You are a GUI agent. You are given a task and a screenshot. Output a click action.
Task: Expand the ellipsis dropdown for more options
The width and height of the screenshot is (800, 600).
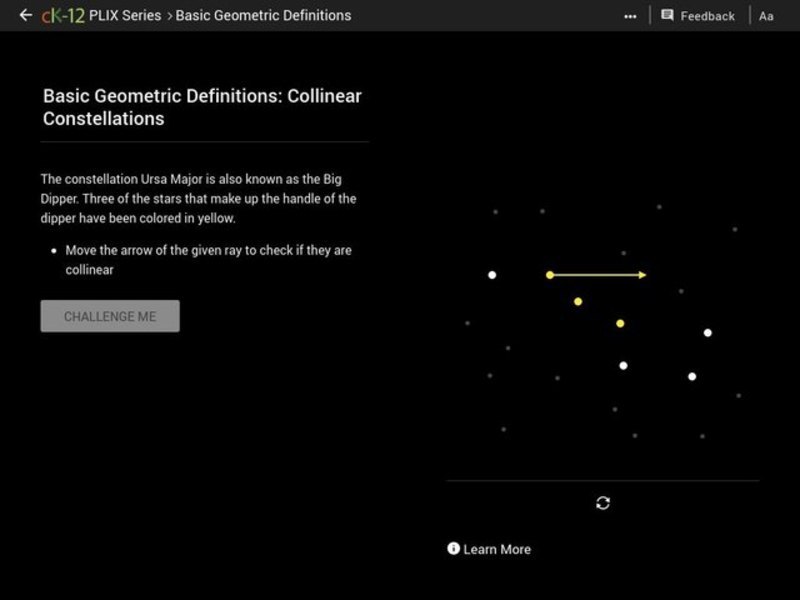coord(630,15)
